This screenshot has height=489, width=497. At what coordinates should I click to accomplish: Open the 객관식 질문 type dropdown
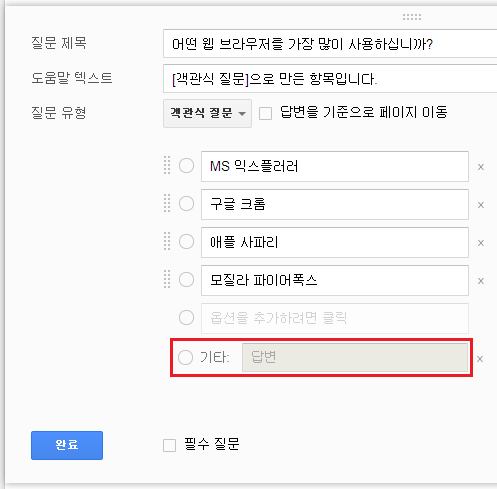pyautogui.click(x=207, y=113)
